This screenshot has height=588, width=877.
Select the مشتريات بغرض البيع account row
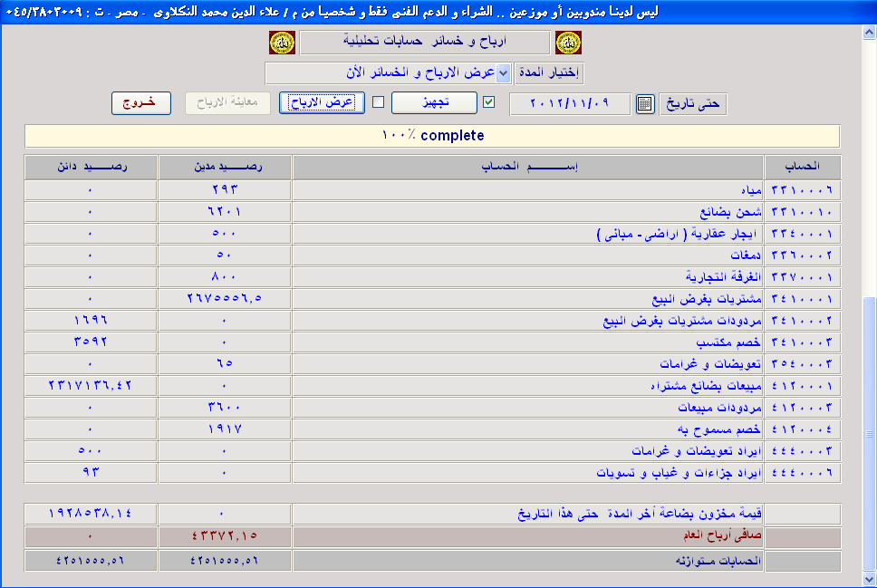point(527,299)
